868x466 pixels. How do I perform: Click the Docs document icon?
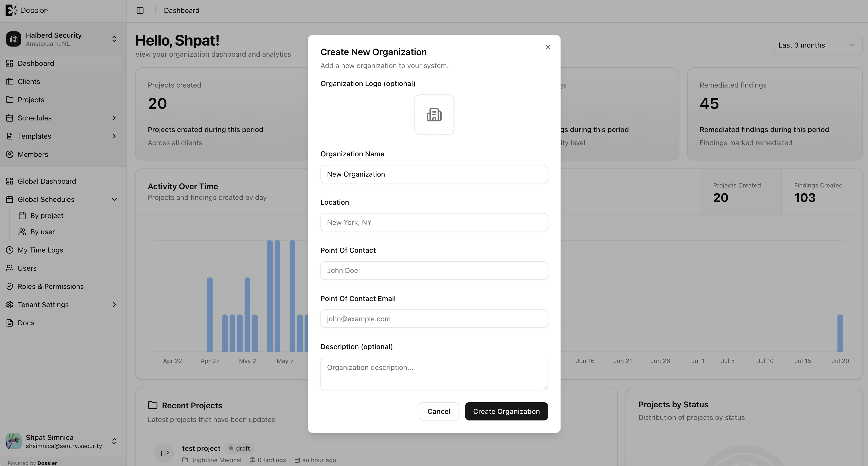(10, 323)
